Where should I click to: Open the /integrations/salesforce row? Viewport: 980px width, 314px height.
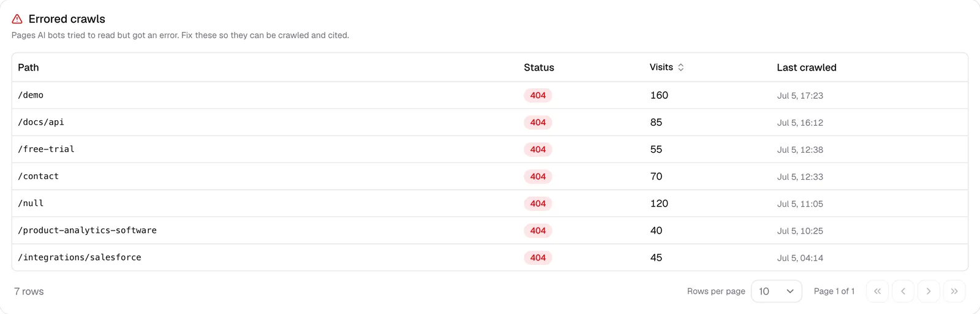pos(489,258)
